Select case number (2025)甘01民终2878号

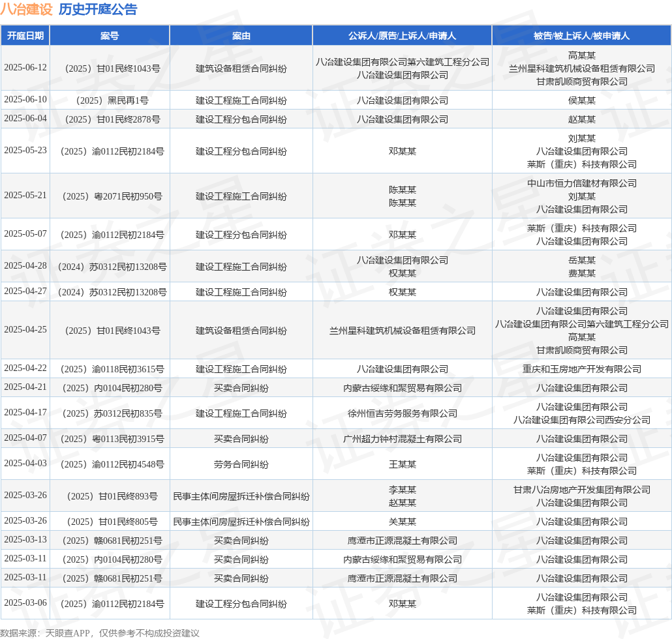point(112,119)
